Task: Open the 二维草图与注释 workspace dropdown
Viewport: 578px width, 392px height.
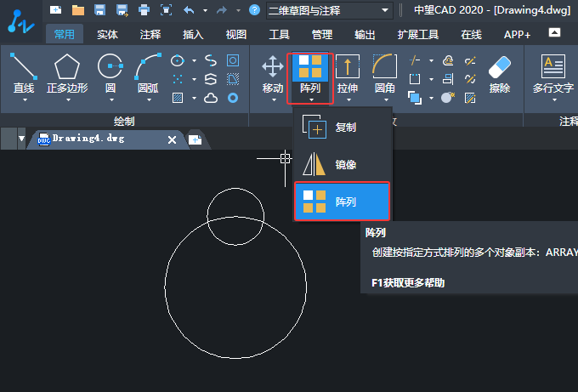Action: pyautogui.click(x=330, y=10)
